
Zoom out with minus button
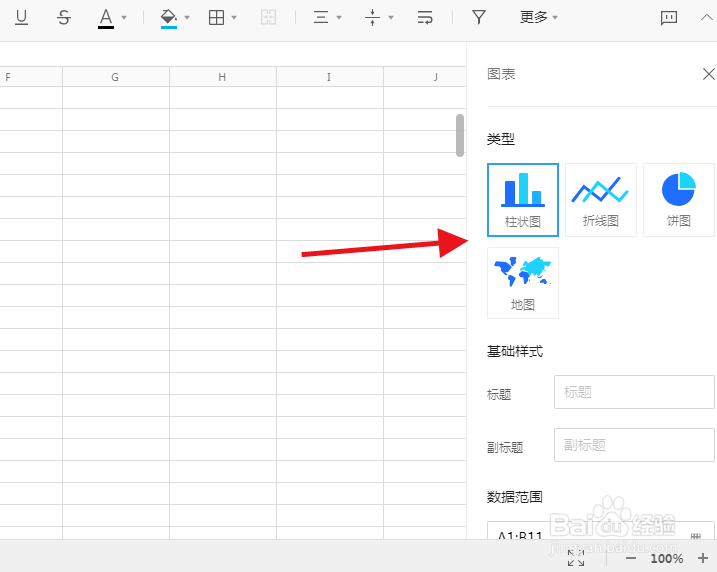(631, 558)
